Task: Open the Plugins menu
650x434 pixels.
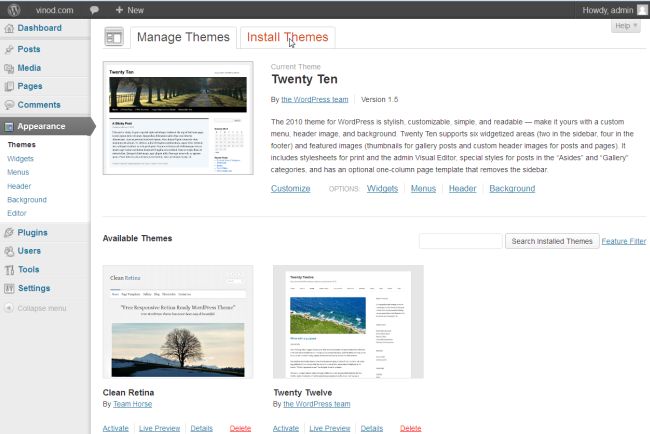Action: 32,233
